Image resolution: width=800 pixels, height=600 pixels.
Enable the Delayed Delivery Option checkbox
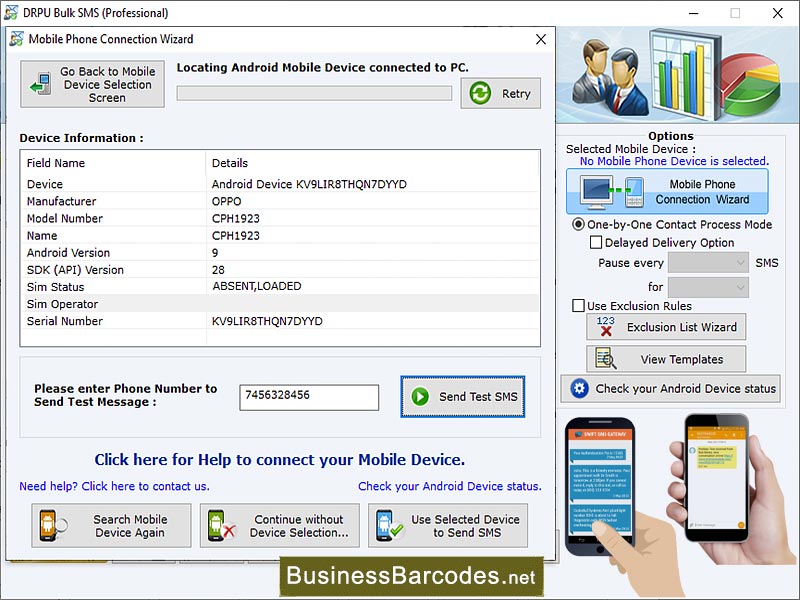[x=594, y=242]
